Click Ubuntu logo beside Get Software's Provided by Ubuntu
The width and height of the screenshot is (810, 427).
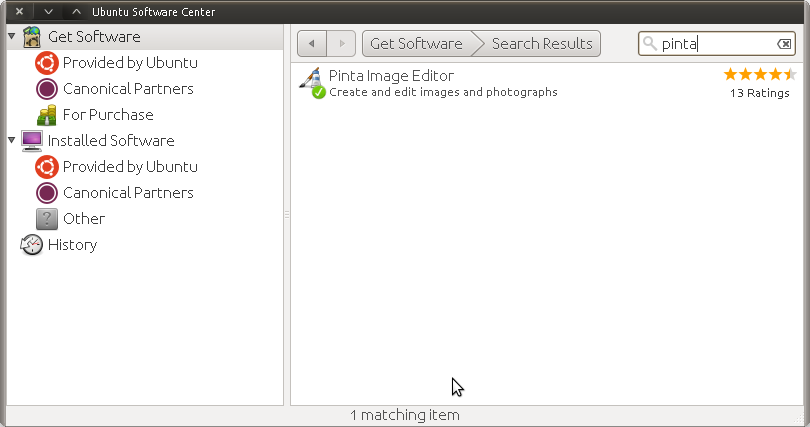point(46,63)
